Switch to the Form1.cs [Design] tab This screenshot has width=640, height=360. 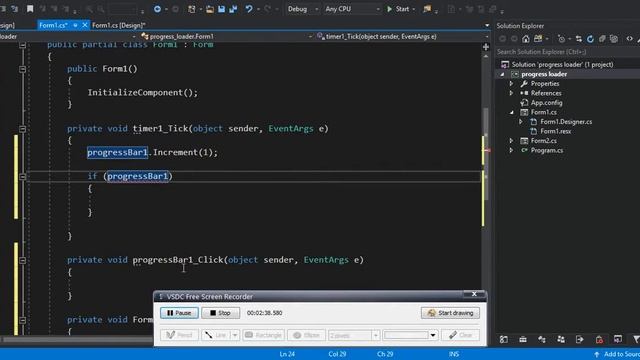point(118,25)
